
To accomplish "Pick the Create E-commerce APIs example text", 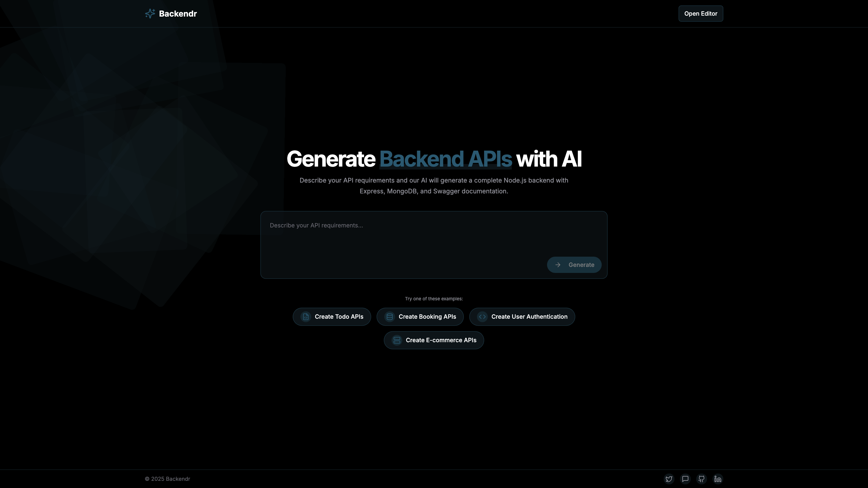I will [x=441, y=340].
